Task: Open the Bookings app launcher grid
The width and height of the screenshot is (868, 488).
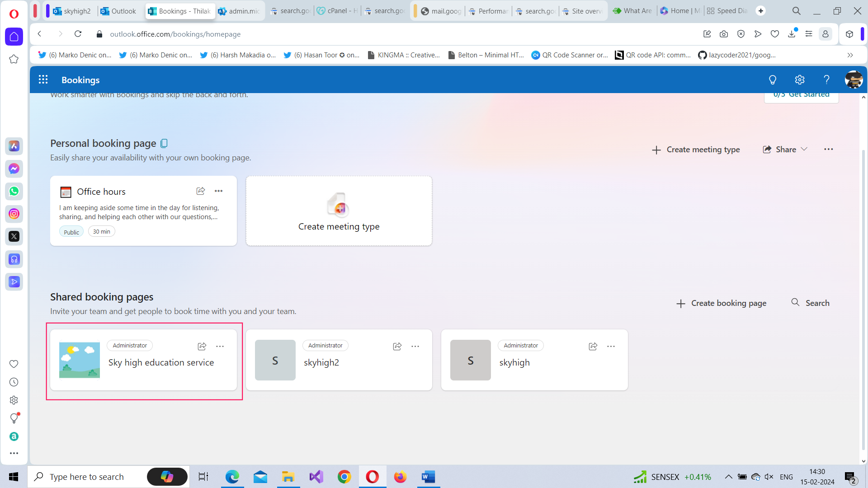Action: 43,80
